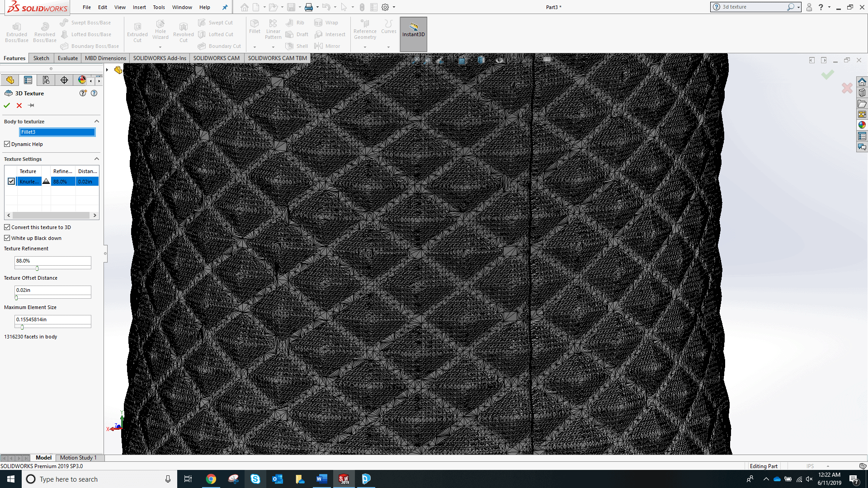Screen dimensions: 868x488
Task: Switch to the Evaluate tab
Action: [68, 58]
